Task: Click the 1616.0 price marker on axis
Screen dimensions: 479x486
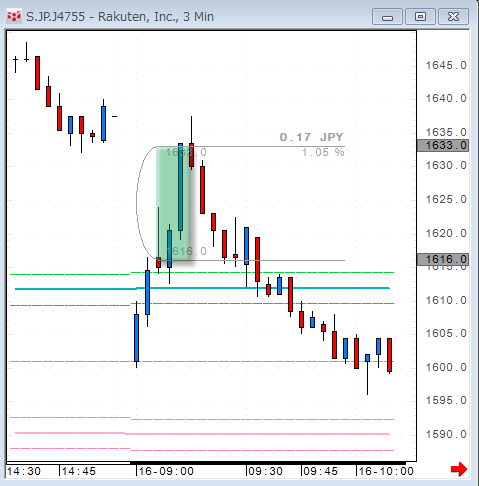Action: pyautogui.click(x=443, y=259)
